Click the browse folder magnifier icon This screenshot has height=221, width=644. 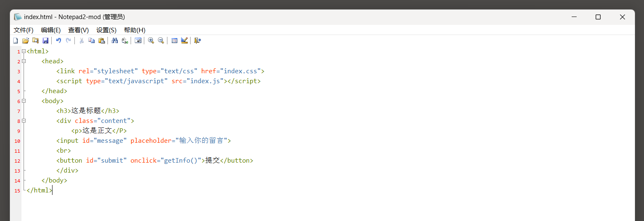pos(36,41)
